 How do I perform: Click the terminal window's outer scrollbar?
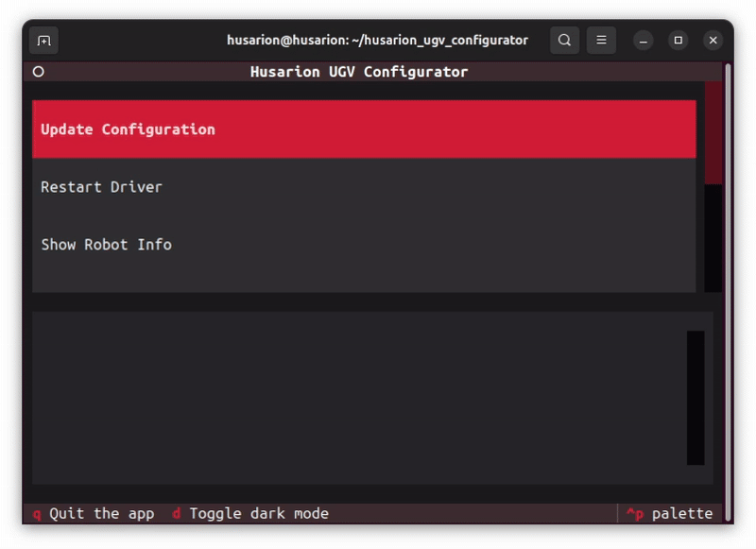[x=729, y=292]
